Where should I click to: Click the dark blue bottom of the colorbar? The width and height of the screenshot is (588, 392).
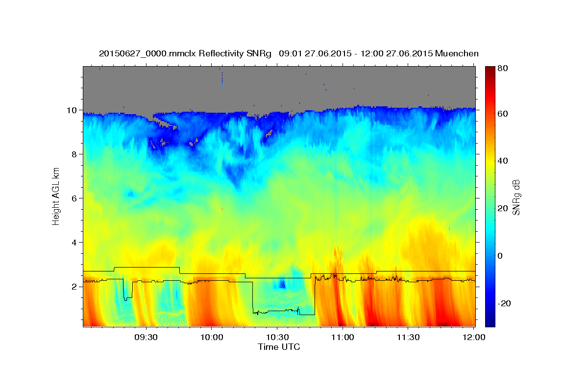tap(490, 322)
